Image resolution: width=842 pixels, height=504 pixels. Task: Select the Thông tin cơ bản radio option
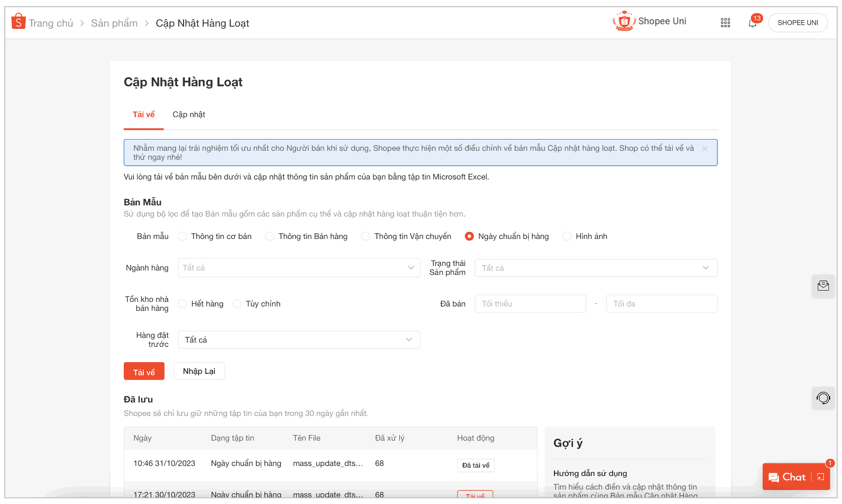[x=183, y=237]
